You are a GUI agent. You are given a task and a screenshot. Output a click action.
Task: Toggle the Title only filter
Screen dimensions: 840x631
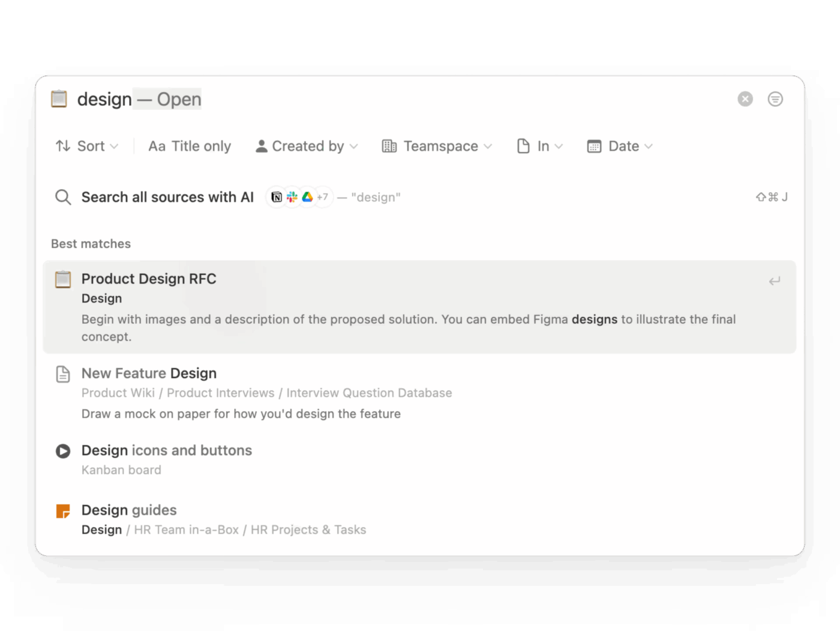(x=190, y=146)
